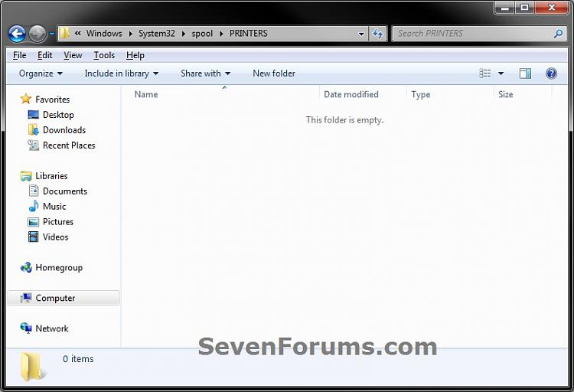Open the Music library
574x392 pixels.
click(54, 207)
